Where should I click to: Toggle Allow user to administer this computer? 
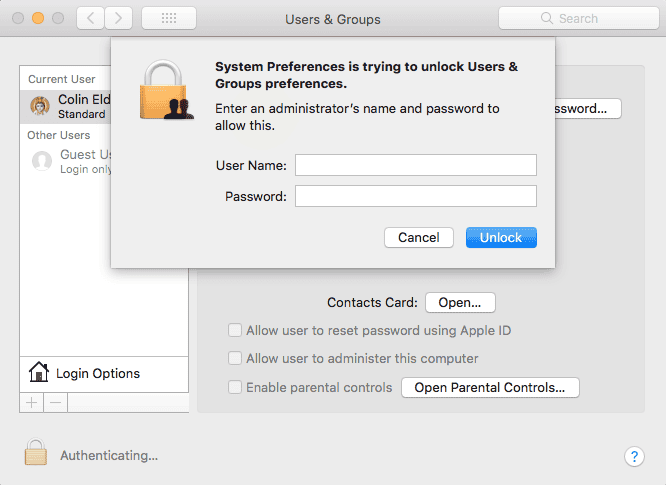coord(235,358)
